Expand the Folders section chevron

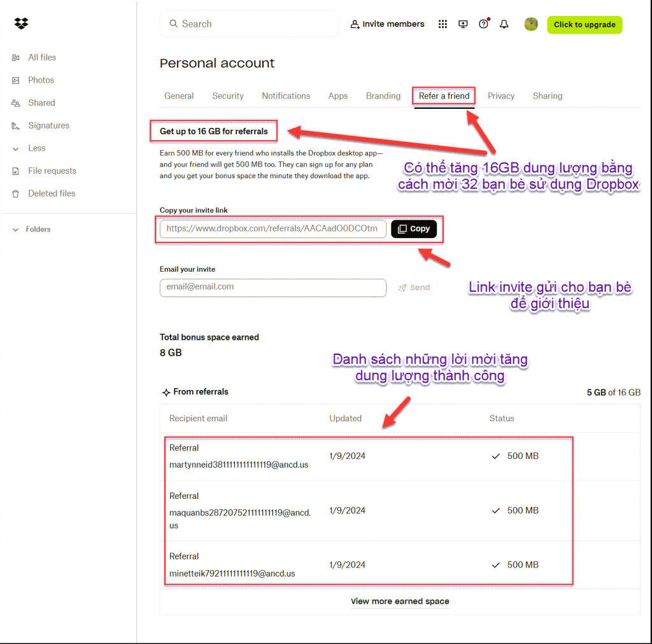[x=16, y=230]
